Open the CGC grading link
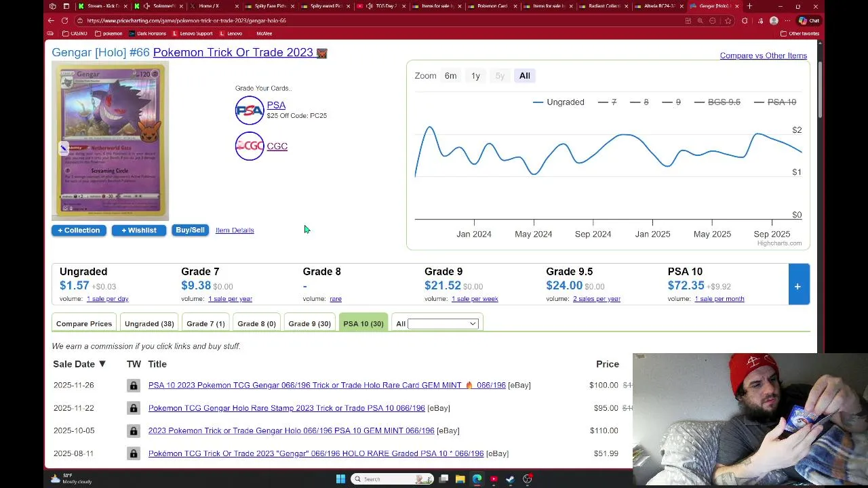This screenshot has width=868, height=488. (x=277, y=146)
